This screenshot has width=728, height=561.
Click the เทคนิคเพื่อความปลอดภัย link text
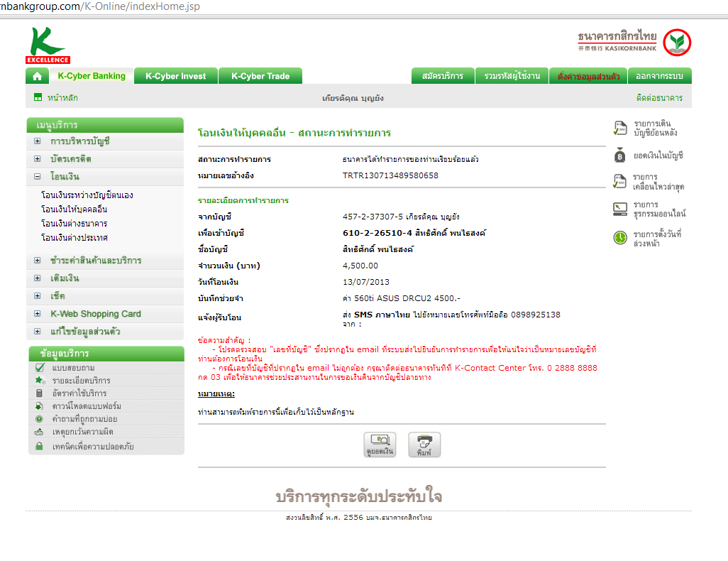[93, 446]
